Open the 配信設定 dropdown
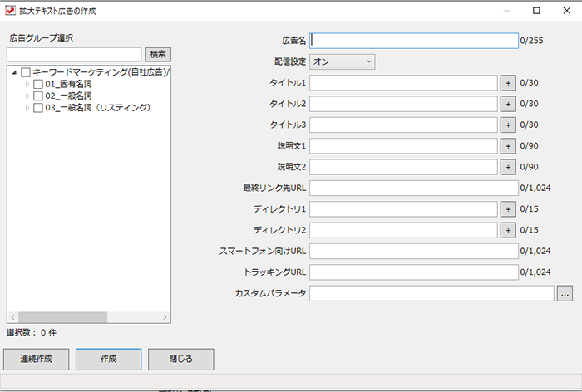This screenshot has width=582, height=392. [343, 61]
